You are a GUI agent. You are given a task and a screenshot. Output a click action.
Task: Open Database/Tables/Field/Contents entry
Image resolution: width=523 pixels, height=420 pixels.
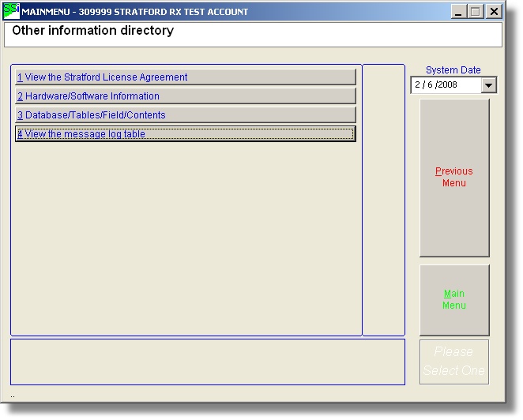pyautogui.click(x=186, y=115)
